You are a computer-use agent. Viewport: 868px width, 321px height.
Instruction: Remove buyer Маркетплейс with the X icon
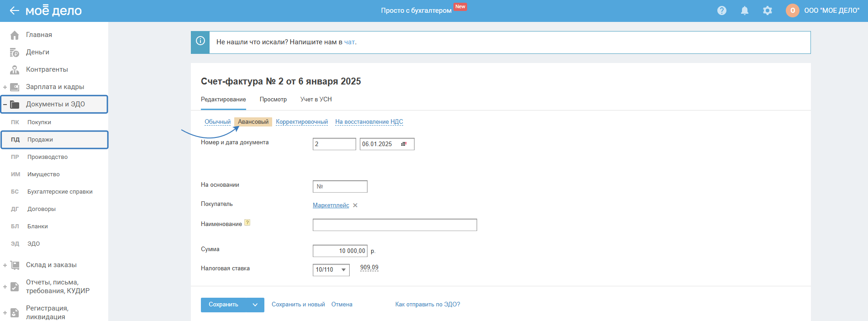(x=355, y=205)
